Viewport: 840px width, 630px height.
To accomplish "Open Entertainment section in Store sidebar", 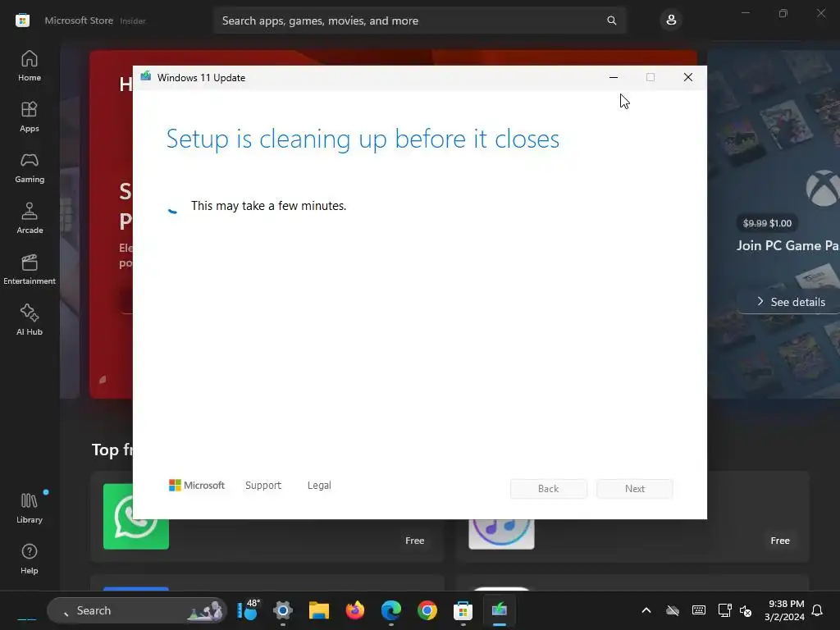I will pos(30,269).
